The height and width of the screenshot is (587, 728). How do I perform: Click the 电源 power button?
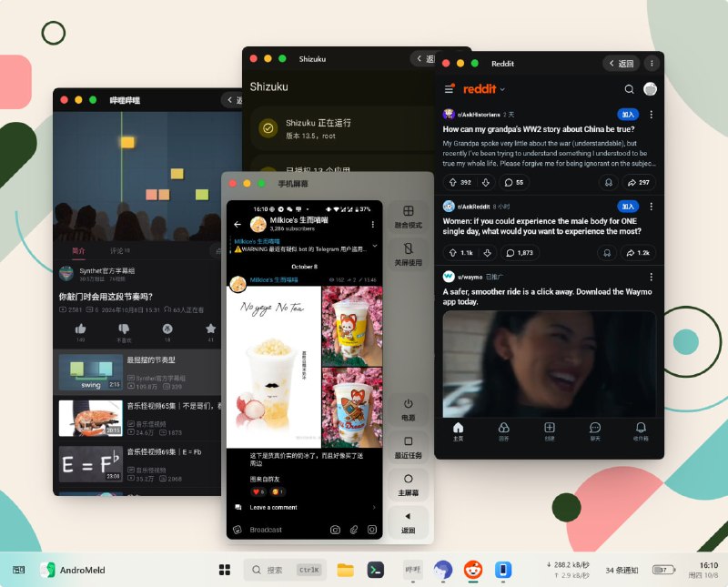click(x=408, y=410)
